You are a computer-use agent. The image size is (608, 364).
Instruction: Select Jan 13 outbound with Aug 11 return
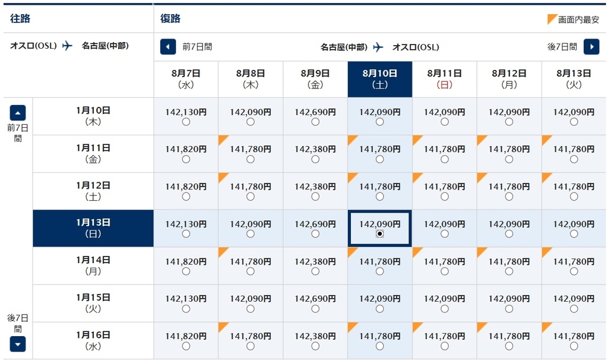click(x=444, y=234)
